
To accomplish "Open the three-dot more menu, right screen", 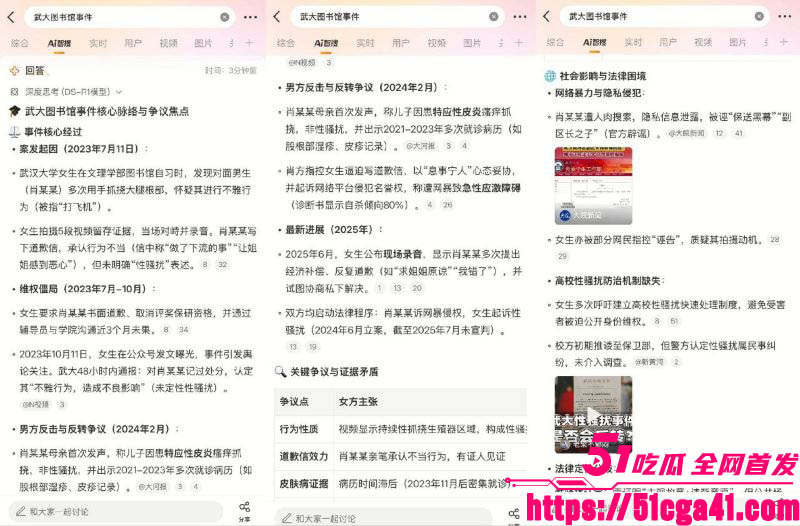I will [785, 16].
